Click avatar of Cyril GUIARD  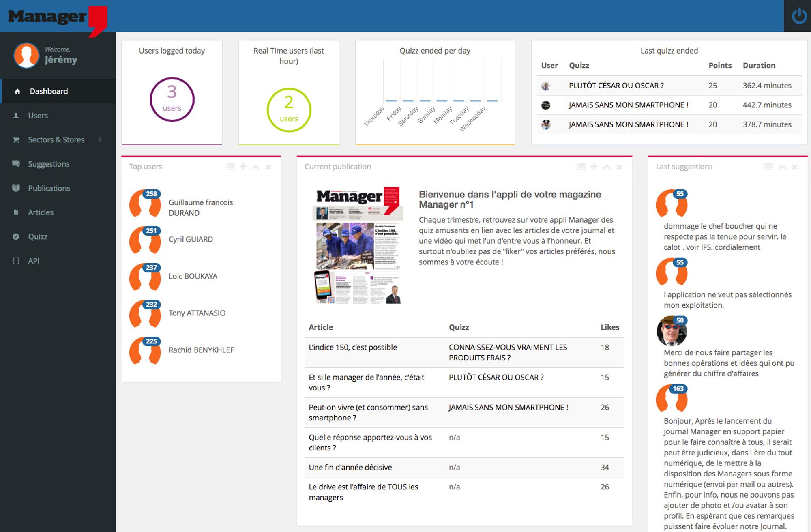(145, 240)
